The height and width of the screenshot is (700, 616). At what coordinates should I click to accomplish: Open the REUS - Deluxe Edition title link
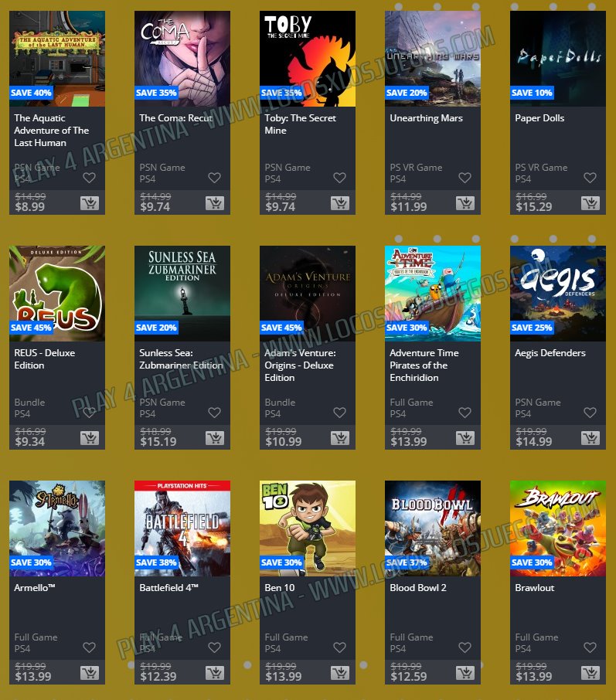point(45,359)
